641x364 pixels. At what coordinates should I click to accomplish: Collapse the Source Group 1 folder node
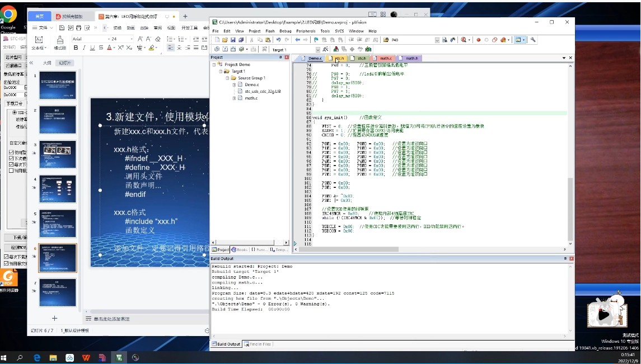click(227, 78)
